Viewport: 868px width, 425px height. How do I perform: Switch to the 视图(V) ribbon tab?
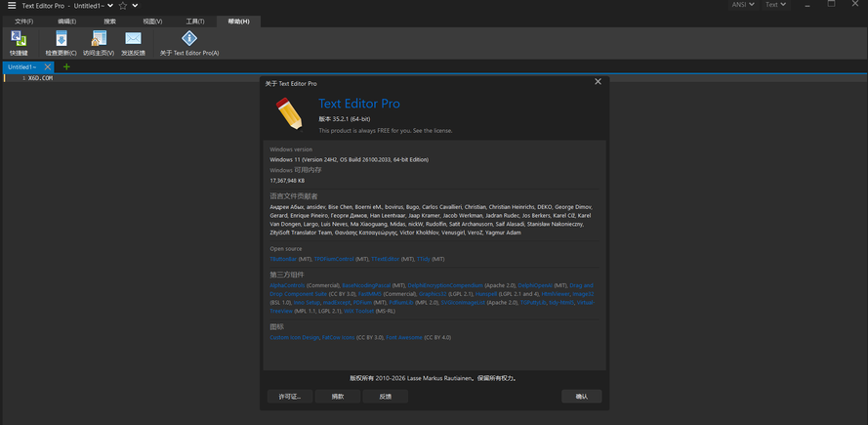click(x=152, y=21)
